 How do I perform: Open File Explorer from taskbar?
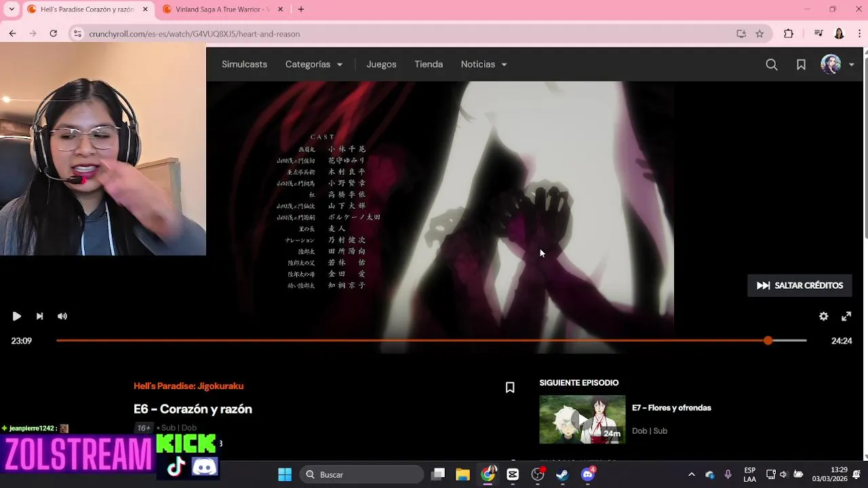[462, 474]
